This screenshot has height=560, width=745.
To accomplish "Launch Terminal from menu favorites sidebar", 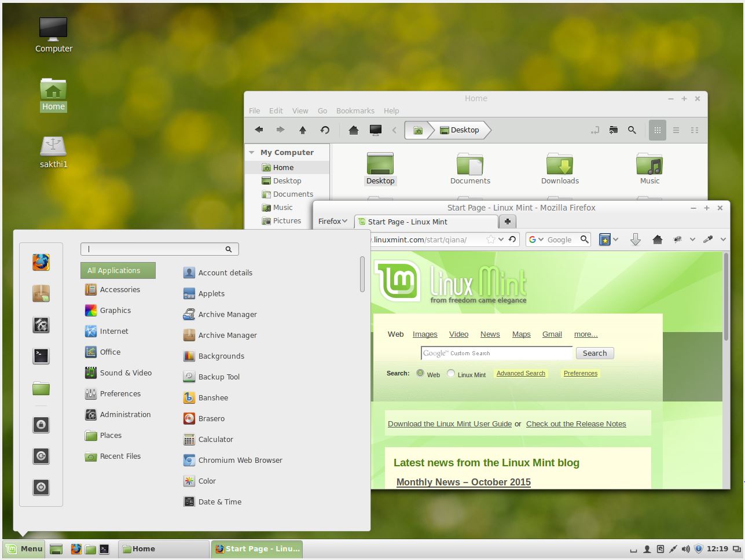I will [x=41, y=356].
